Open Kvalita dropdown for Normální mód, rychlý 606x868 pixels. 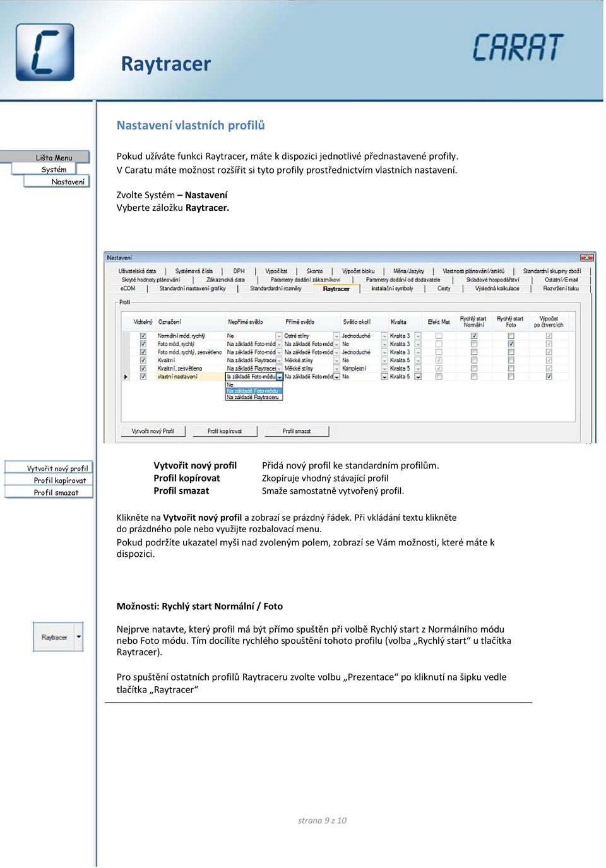[x=417, y=336]
